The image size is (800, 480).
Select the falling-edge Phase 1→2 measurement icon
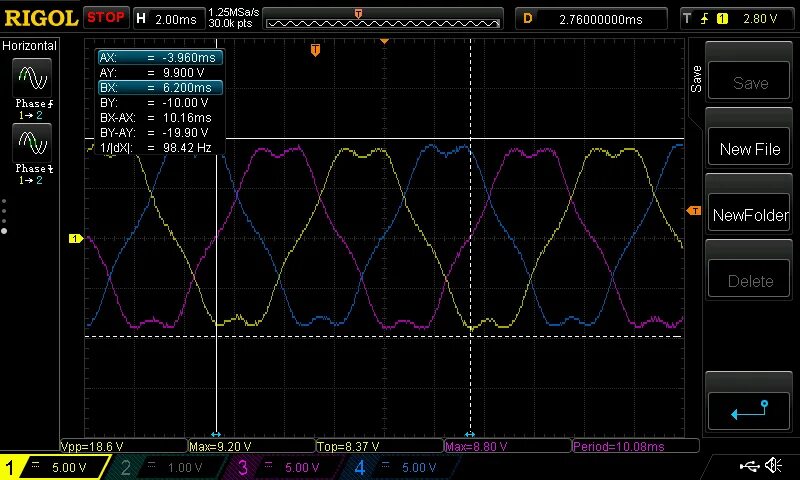coord(32,143)
